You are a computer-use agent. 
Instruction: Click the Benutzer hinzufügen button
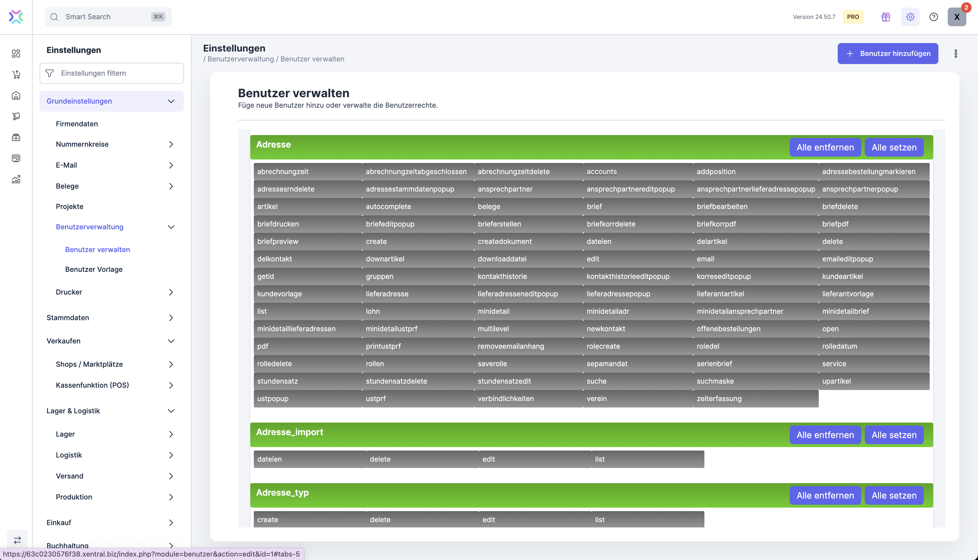point(887,54)
